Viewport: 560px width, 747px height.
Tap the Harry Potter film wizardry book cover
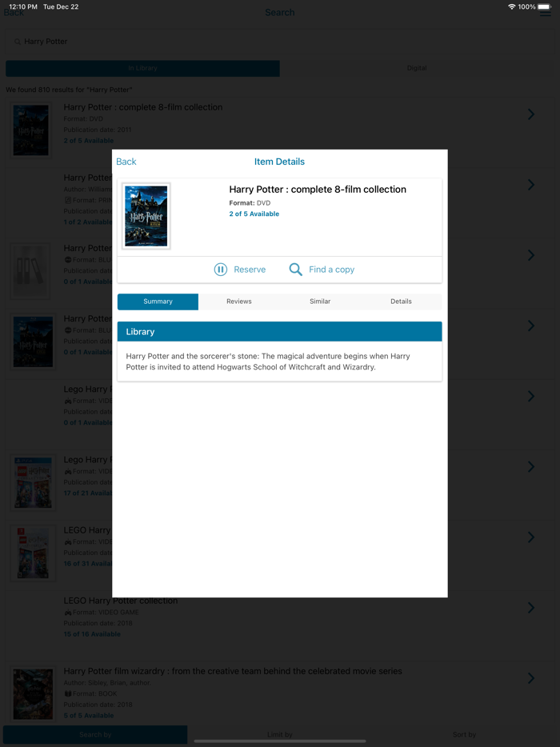pos(33,694)
